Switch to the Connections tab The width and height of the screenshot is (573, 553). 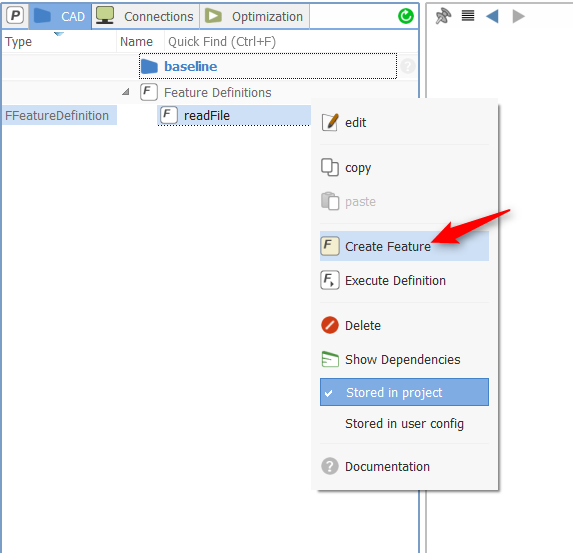(x=145, y=16)
